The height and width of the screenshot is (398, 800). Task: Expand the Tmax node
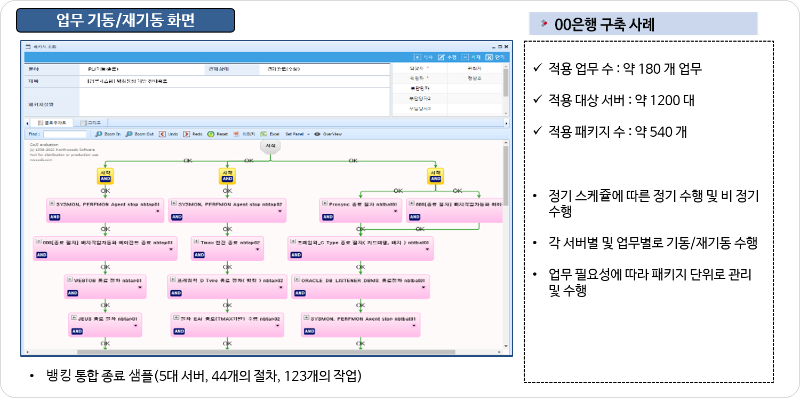click(196, 241)
